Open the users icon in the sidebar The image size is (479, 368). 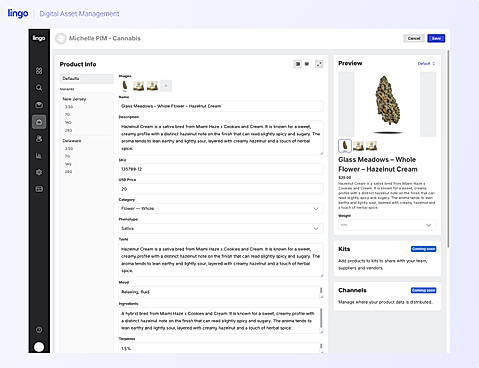(x=39, y=139)
